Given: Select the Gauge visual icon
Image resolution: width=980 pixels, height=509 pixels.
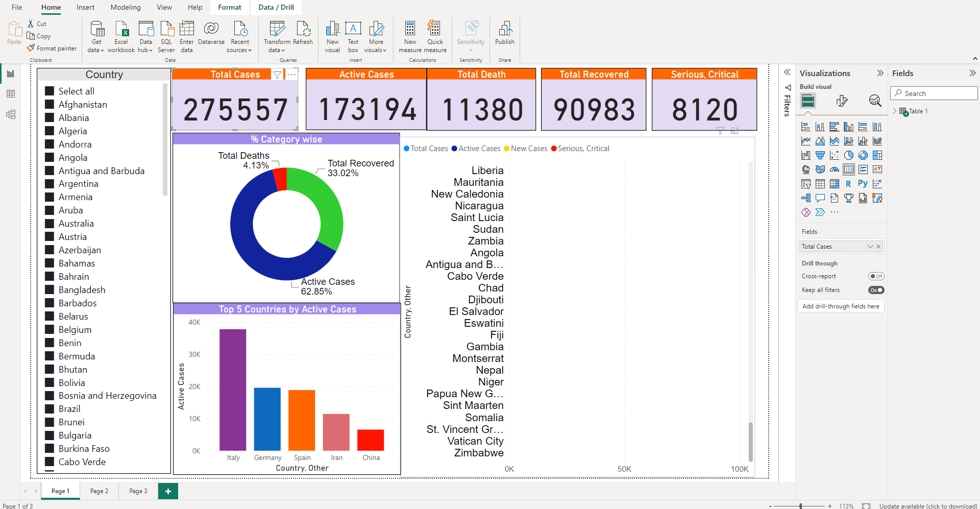Looking at the screenshot, I should pos(835,169).
